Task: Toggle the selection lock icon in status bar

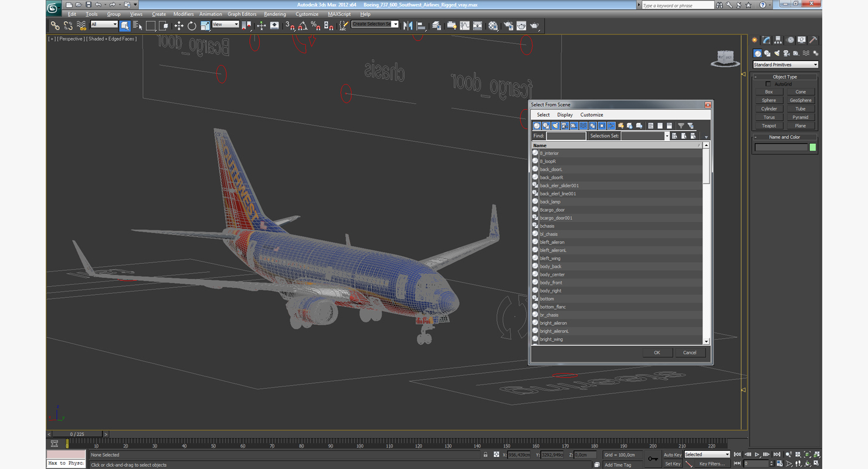Action: click(486, 454)
